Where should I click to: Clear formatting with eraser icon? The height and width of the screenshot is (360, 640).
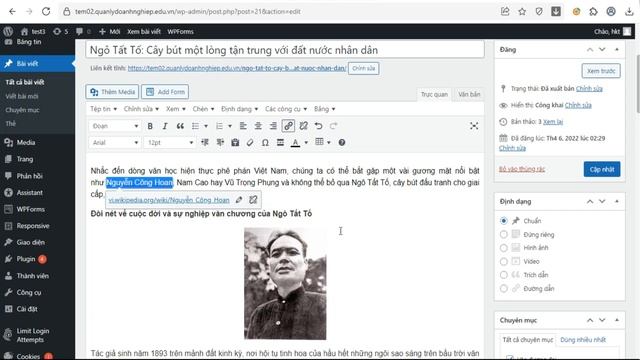[250, 142]
